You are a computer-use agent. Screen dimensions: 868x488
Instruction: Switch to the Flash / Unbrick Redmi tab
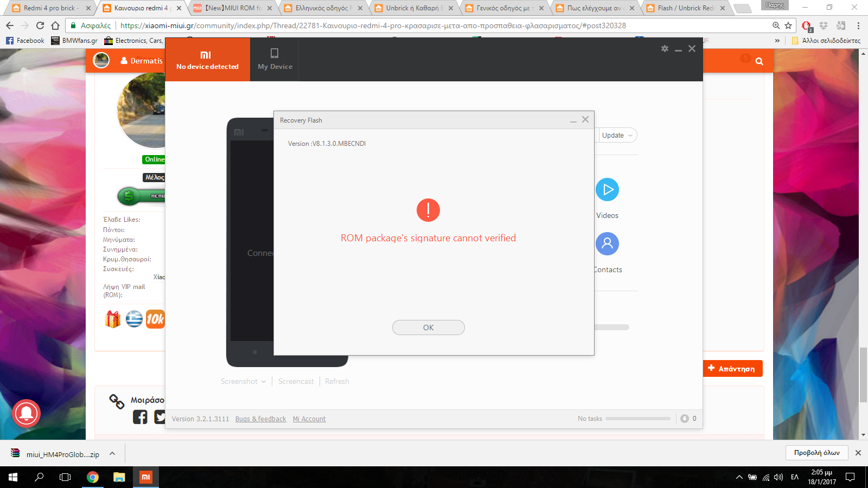[x=686, y=8]
